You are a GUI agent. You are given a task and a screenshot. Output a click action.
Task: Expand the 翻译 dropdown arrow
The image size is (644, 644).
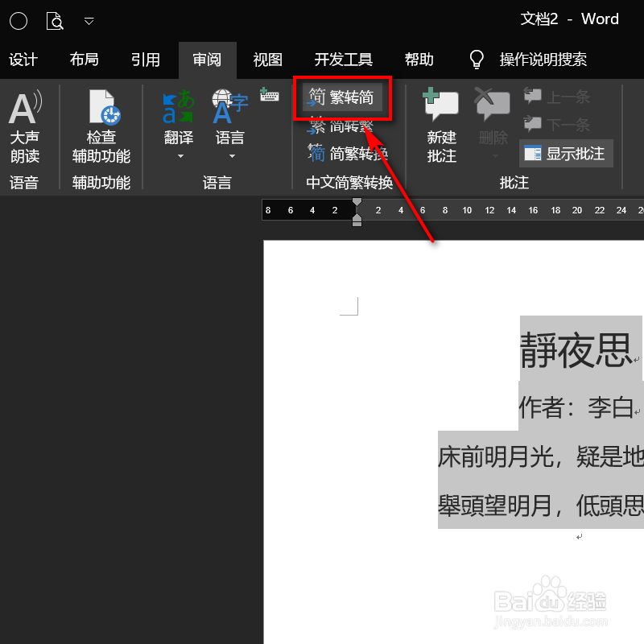pos(179,156)
